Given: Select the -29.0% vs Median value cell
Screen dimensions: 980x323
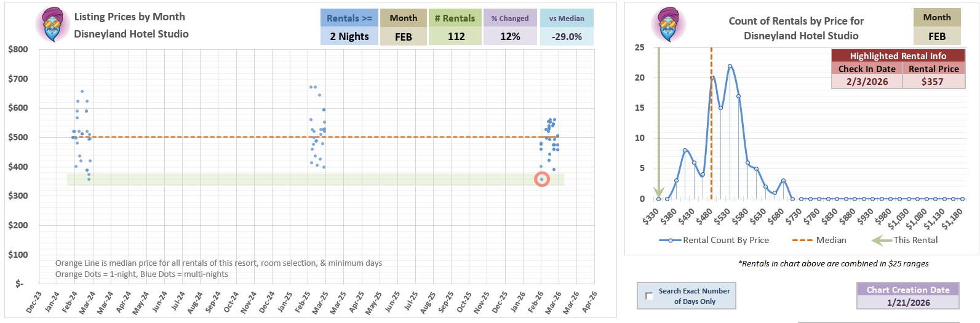Looking at the screenshot, I should click(567, 36).
